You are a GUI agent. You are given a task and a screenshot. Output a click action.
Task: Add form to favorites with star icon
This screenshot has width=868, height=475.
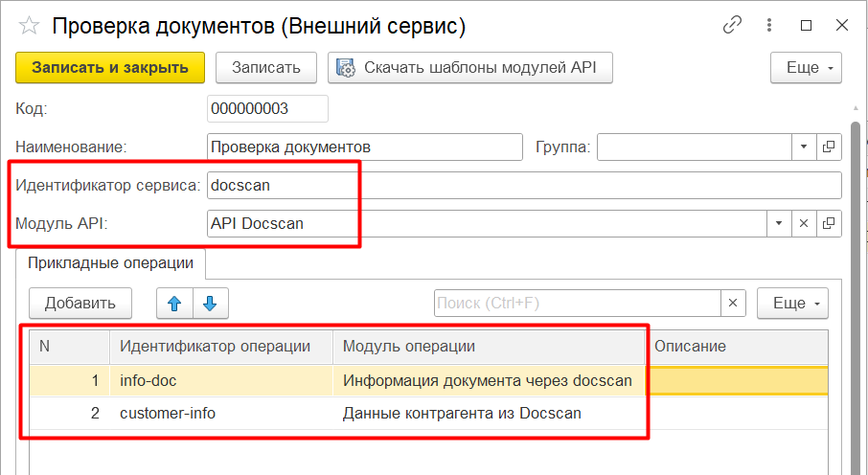(29, 26)
